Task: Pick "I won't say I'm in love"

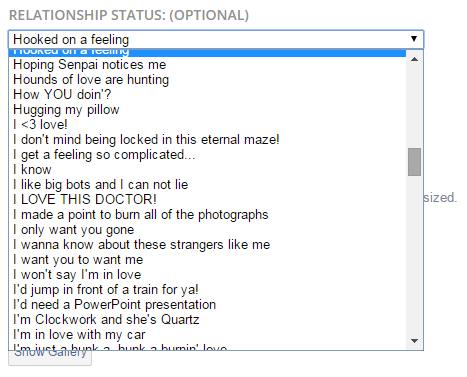Action: tap(207, 275)
